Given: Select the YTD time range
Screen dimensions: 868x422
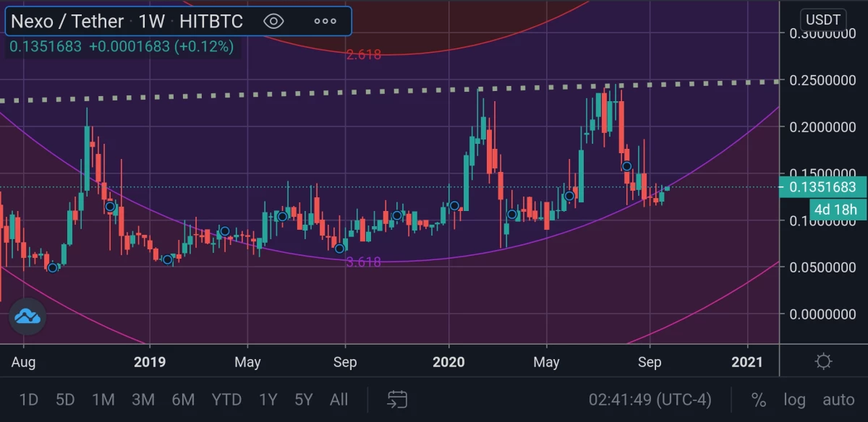Looking at the screenshot, I should click(x=226, y=400).
